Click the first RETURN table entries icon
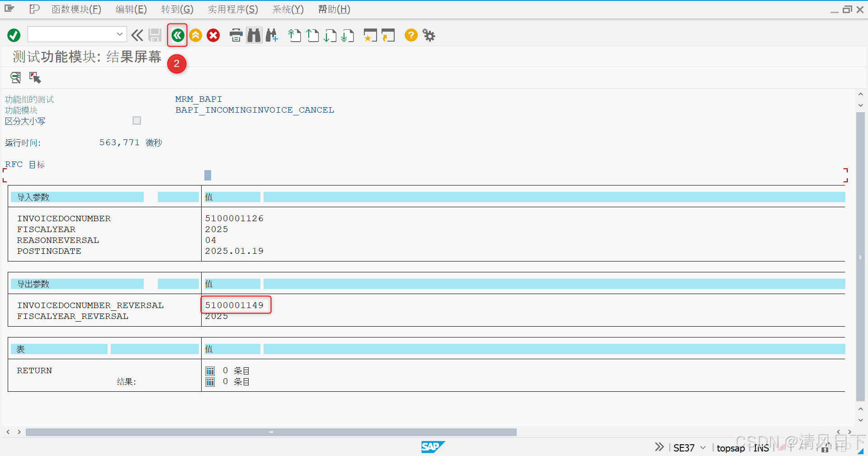868x456 pixels. point(210,370)
